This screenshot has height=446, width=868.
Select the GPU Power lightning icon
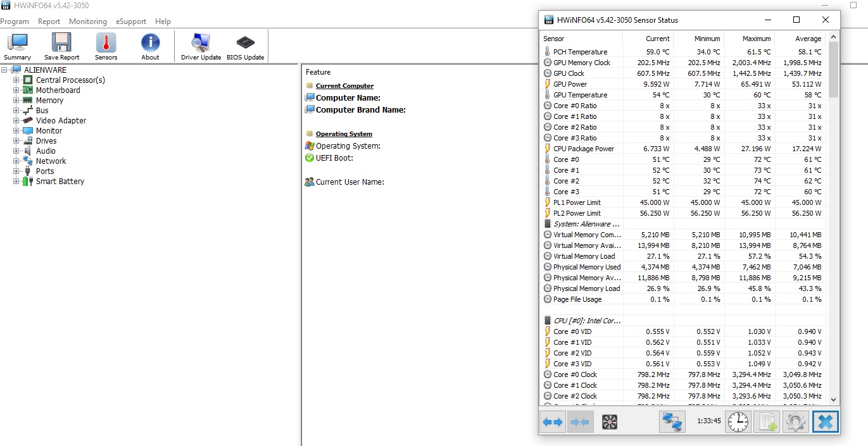click(548, 84)
